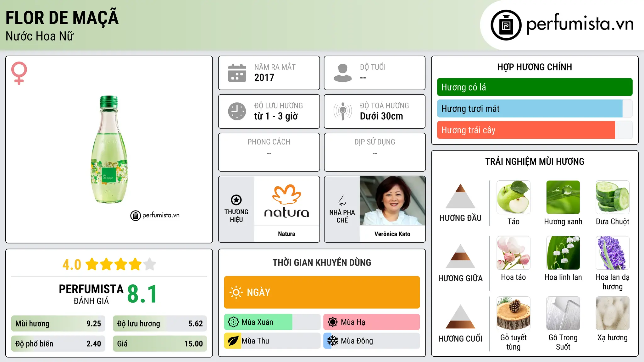The width and height of the screenshot is (644, 362).
Task: Click the green 8.1 Perfumista score
Action: pos(142,294)
